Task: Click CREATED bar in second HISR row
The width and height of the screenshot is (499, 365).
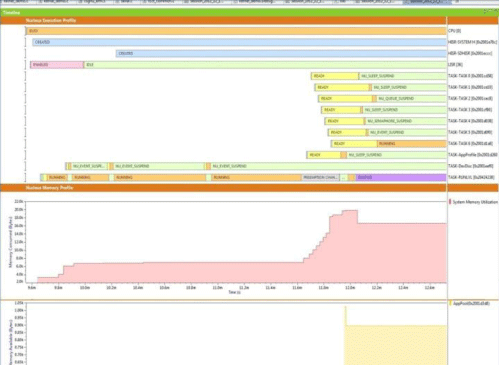Action: click(x=281, y=53)
